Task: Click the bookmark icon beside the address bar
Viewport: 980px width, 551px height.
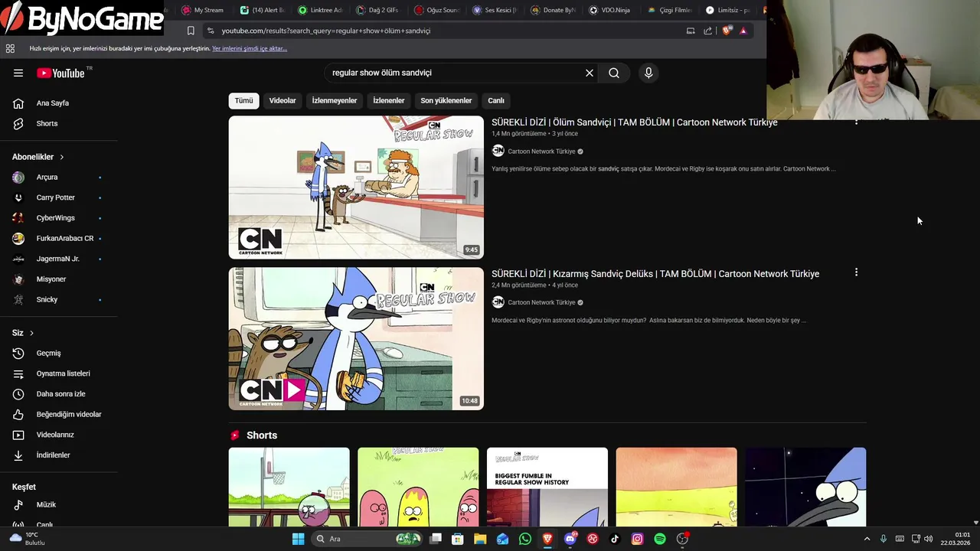Action: (191, 31)
